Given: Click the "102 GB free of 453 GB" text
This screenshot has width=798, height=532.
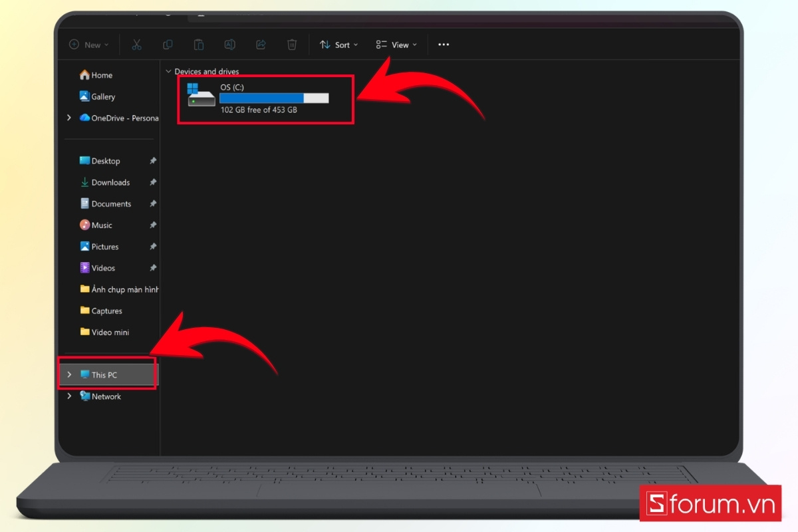Looking at the screenshot, I should click(259, 110).
